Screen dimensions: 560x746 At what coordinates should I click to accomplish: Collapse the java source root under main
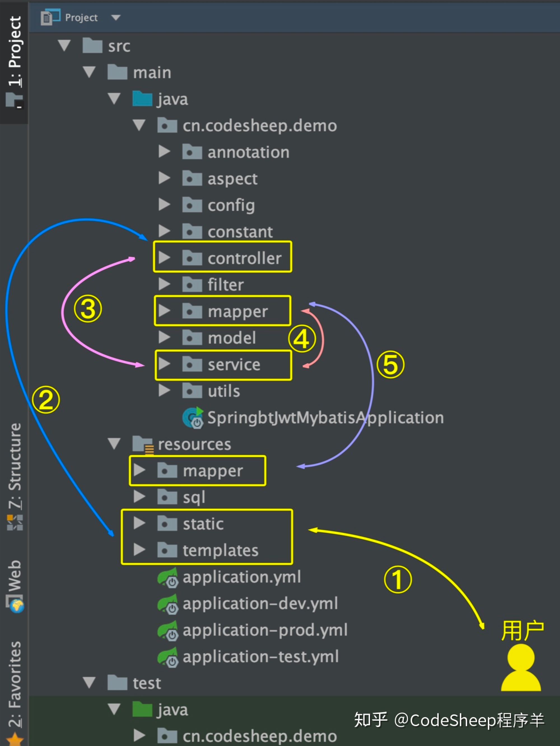coord(114,99)
